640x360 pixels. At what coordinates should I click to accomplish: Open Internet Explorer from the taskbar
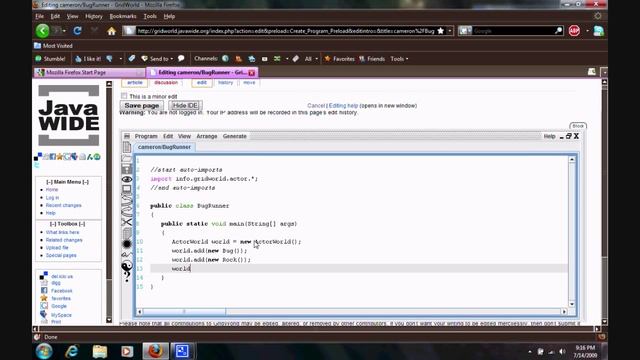point(72,351)
